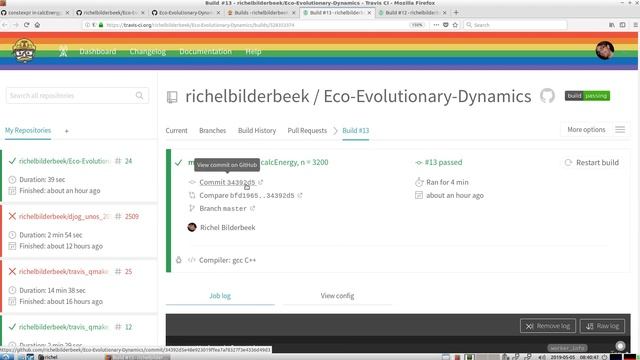Go back with Firefox back arrow

pyautogui.click(x=5, y=25)
